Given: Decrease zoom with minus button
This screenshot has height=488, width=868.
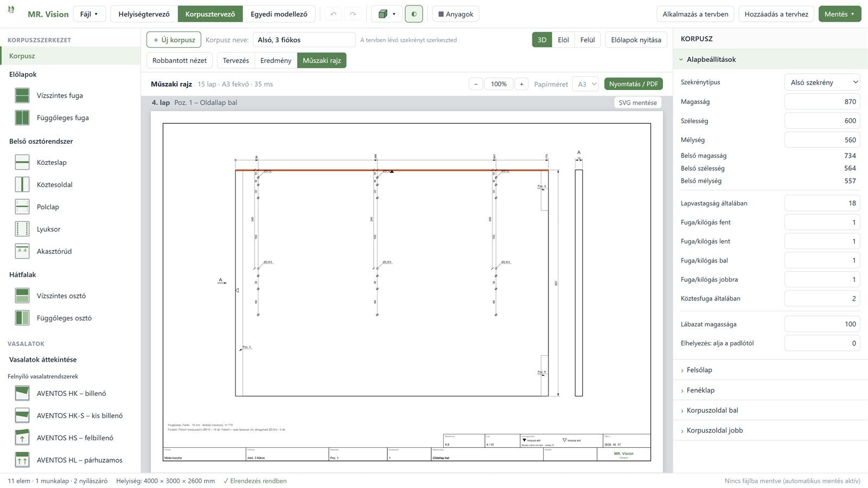Looking at the screenshot, I should coord(476,84).
